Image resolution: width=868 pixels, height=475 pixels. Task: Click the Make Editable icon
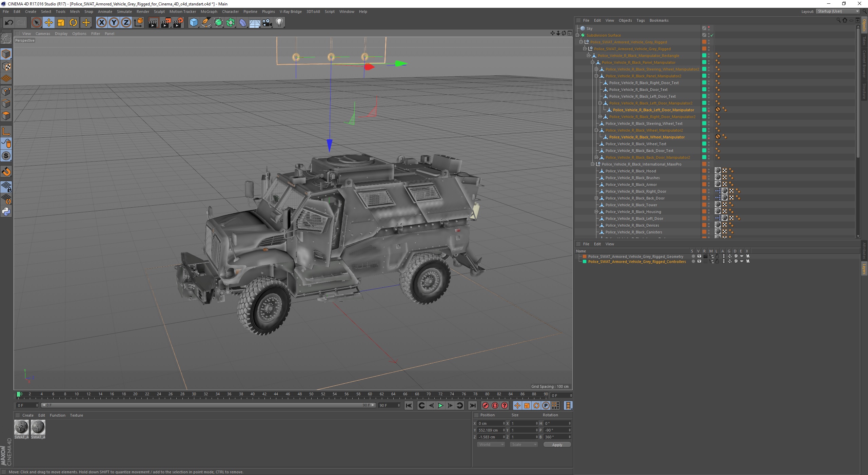[6, 39]
